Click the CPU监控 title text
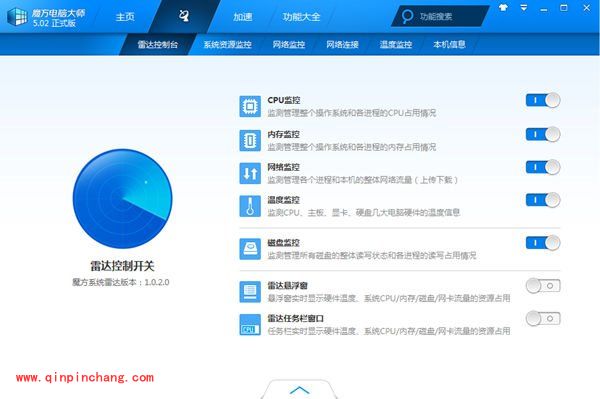The height and width of the screenshot is (399, 600). pyautogui.click(x=284, y=100)
